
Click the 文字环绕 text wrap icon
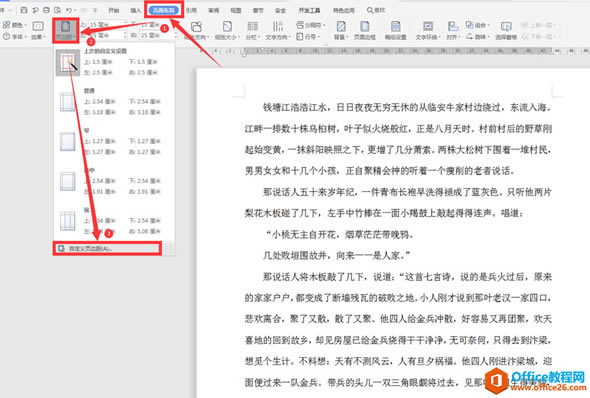pyautogui.click(x=428, y=26)
